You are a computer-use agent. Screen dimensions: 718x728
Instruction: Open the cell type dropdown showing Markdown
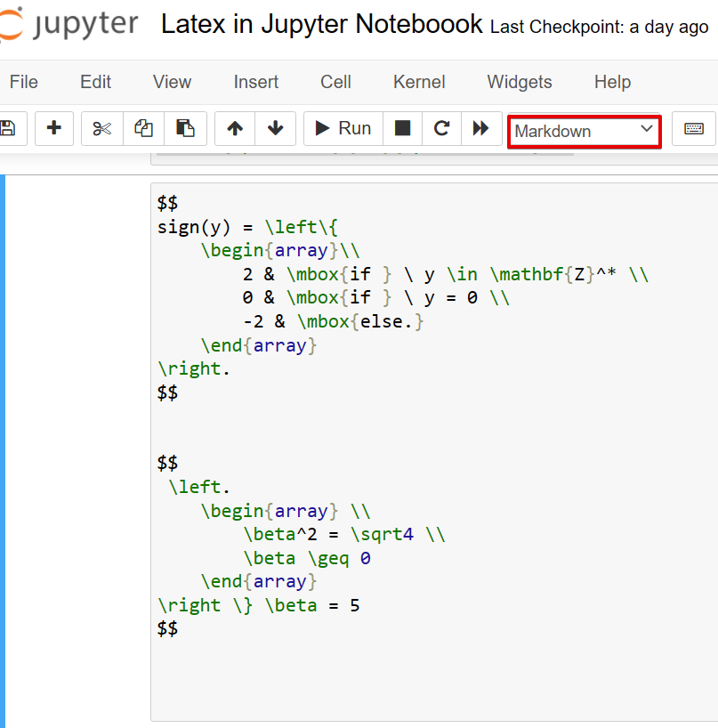584,131
